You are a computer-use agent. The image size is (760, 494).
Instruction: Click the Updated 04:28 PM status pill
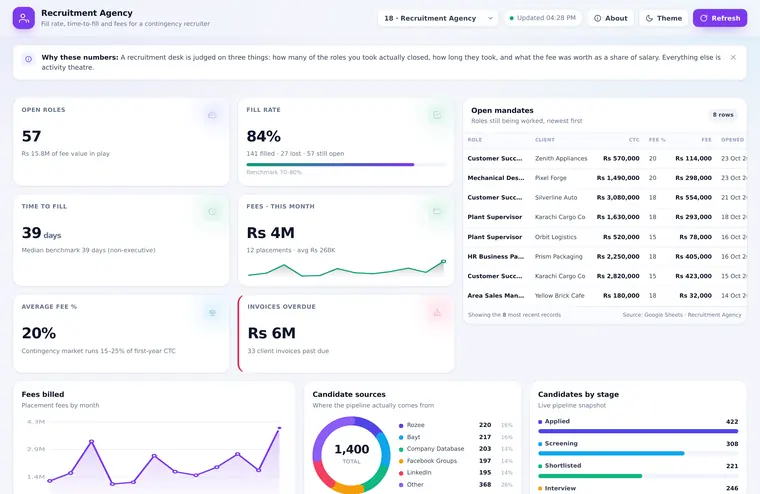[x=542, y=18]
